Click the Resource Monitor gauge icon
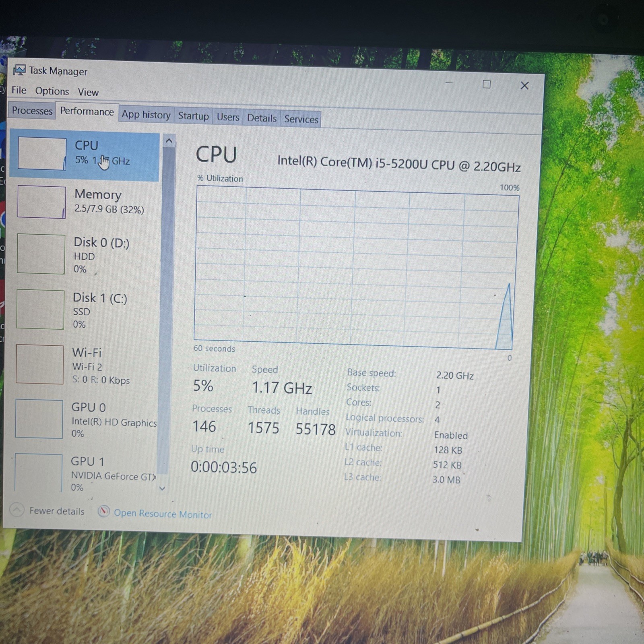This screenshot has width=644, height=644. pos(103,512)
